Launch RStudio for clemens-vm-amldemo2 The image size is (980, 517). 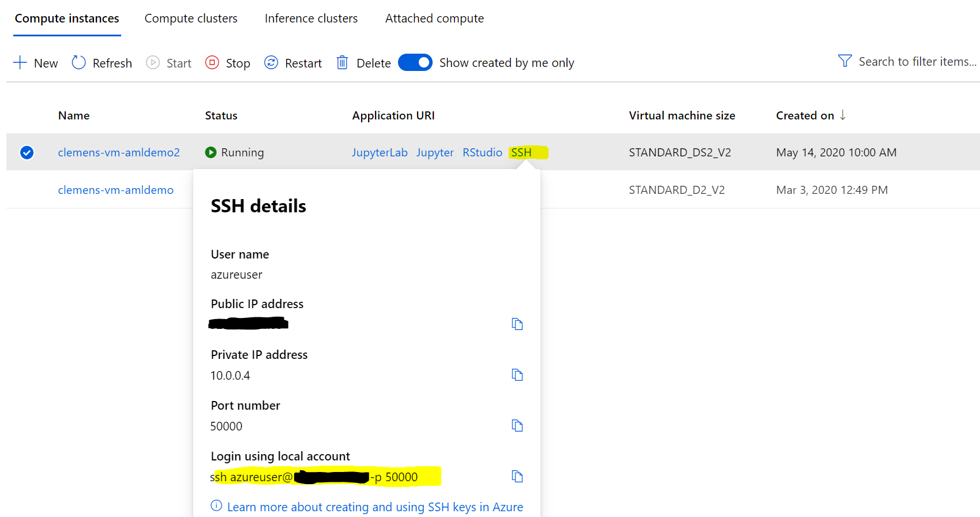click(482, 152)
